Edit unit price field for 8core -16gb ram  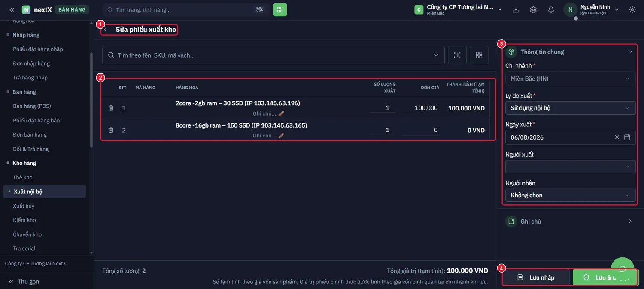421,130
